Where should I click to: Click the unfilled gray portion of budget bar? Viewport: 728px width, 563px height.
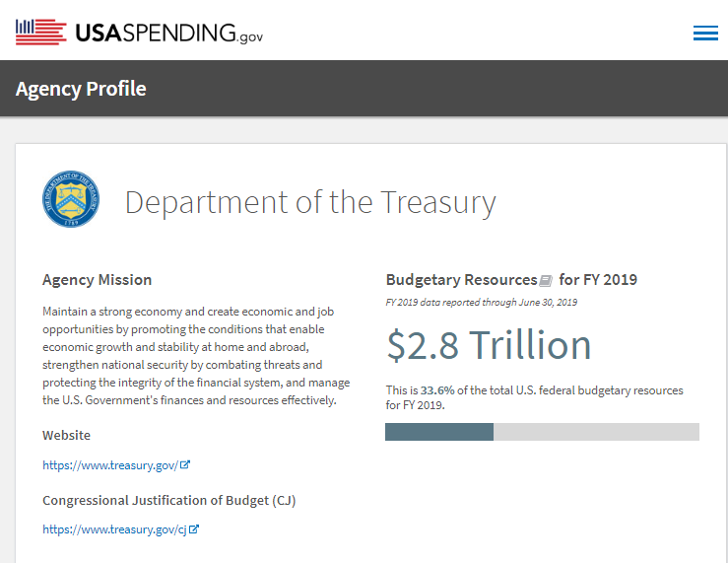(x=596, y=432)
